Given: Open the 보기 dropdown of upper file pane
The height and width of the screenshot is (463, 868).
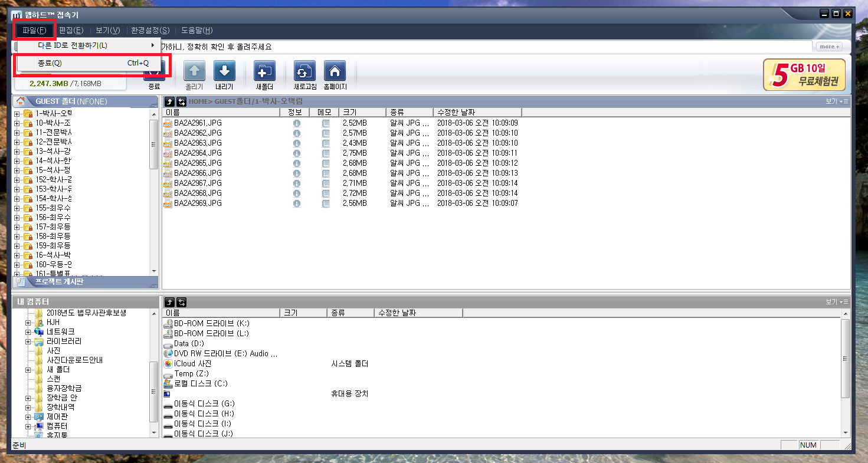Looking at the screenshot, I should point(837,101).
